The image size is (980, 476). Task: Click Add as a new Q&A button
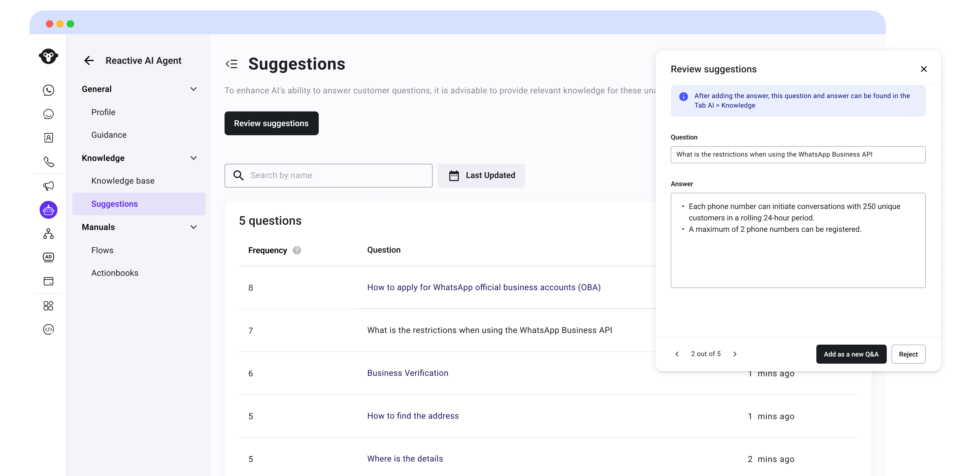(851, 354)
